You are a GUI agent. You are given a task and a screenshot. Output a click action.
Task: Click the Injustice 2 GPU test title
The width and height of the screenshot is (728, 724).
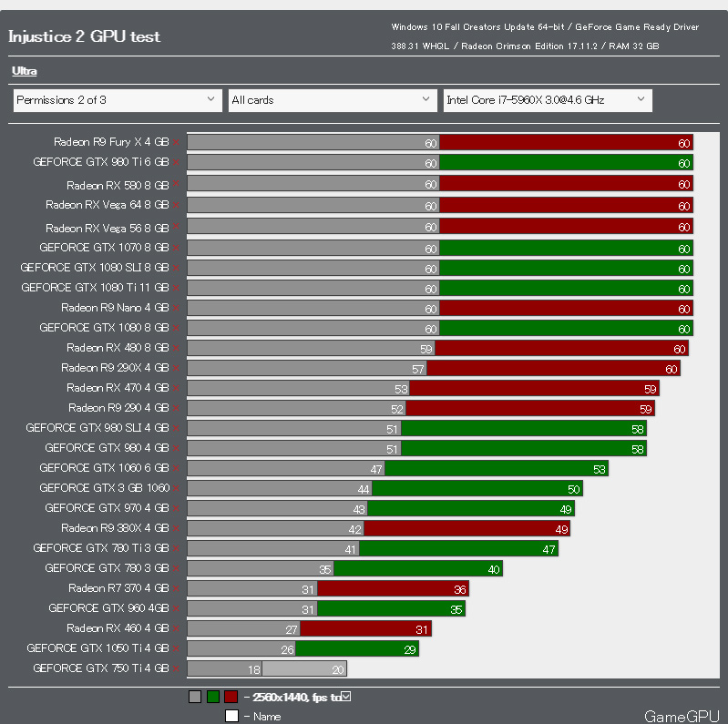[84, 36]
